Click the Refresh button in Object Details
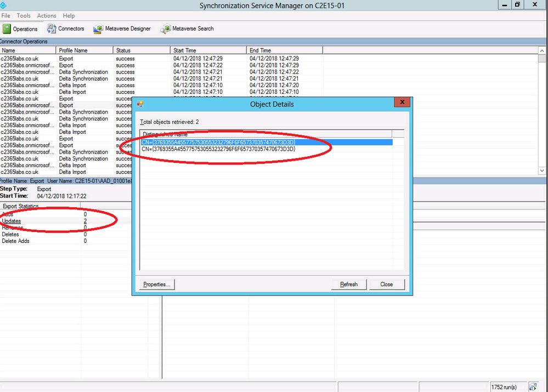 [x=349, y=285]
